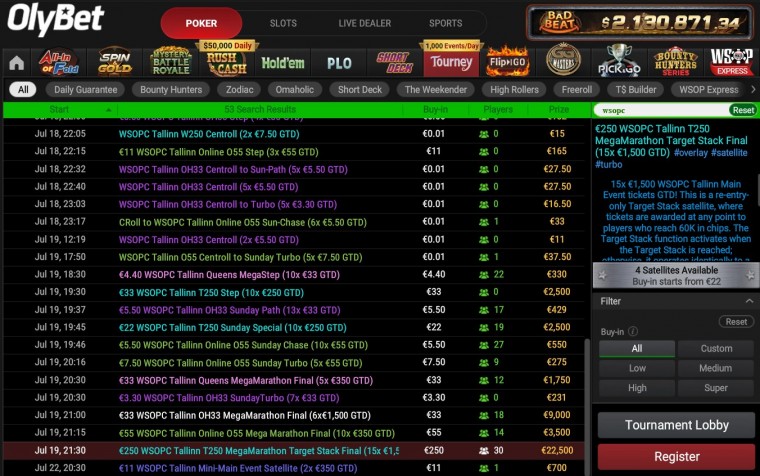
Task: Sort tournaments by the Prize column
Action: (559, 110)
